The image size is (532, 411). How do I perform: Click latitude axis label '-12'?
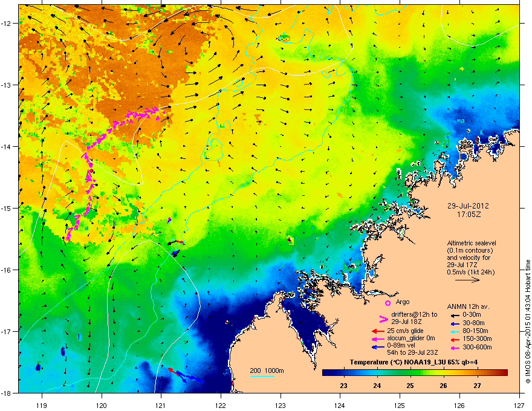tap(7, 23)
